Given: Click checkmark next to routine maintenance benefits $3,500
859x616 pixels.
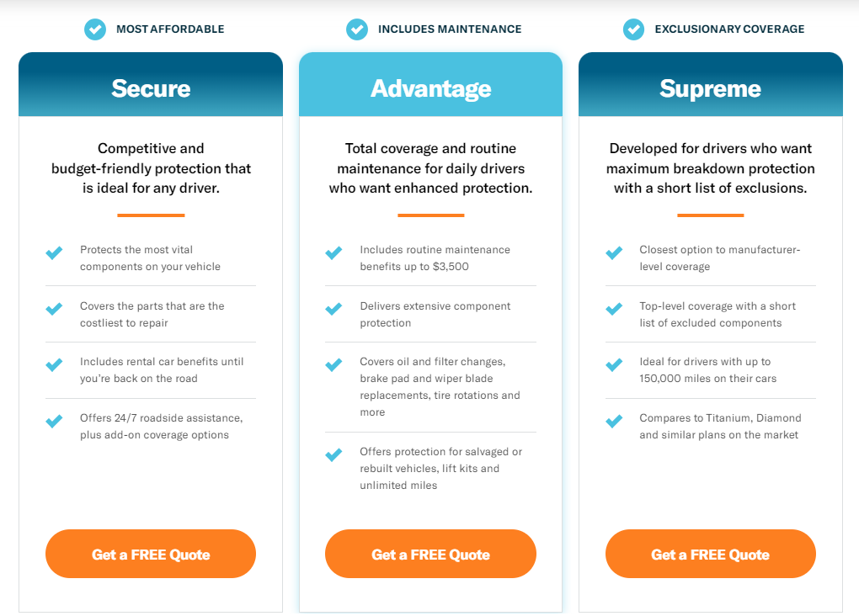Looking at the screenshot, I should click(x=333, y=252).
